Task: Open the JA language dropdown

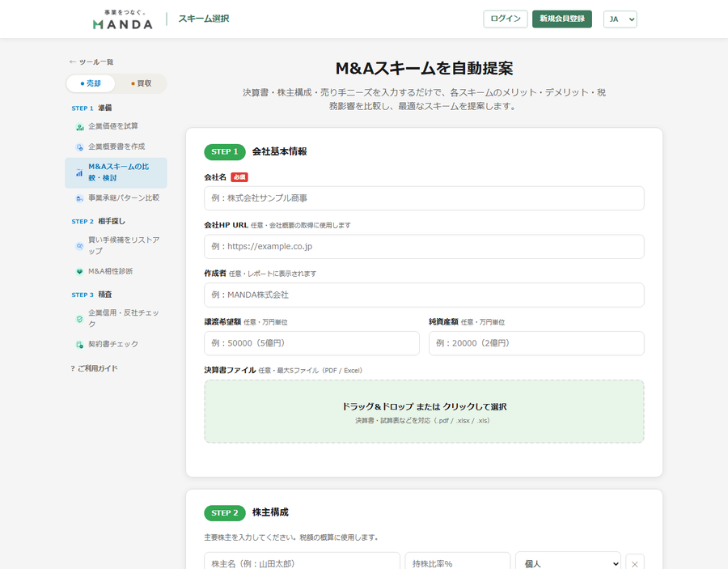Action: pos(620,19)
